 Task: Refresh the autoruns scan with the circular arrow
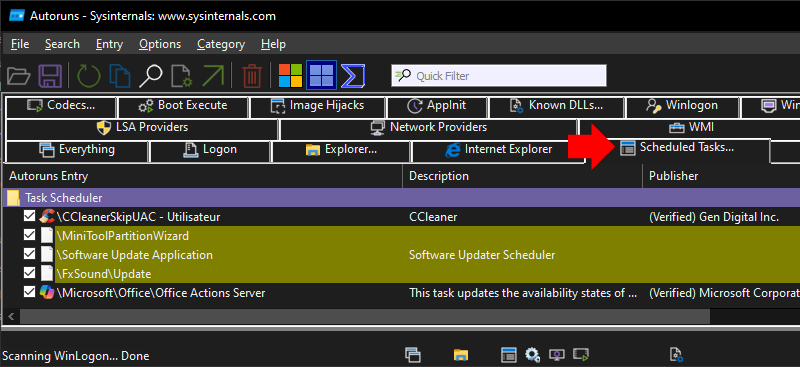[89, 76]
